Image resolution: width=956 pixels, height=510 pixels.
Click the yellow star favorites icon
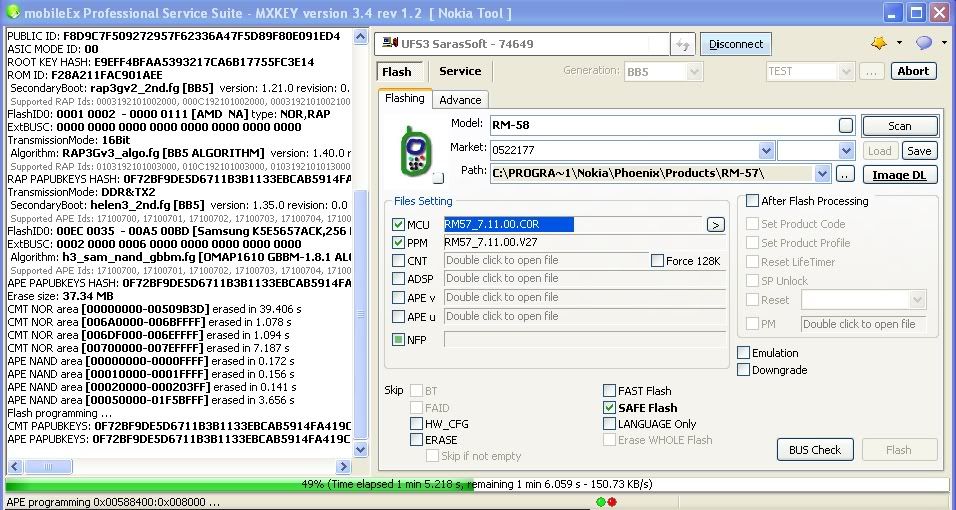coord(879,43)
